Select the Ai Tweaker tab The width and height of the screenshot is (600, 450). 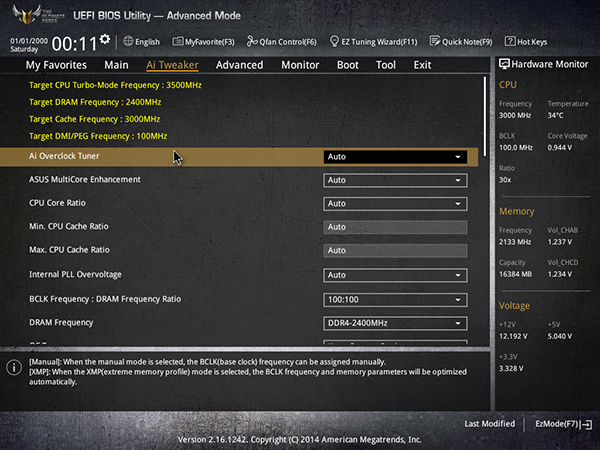172,65
